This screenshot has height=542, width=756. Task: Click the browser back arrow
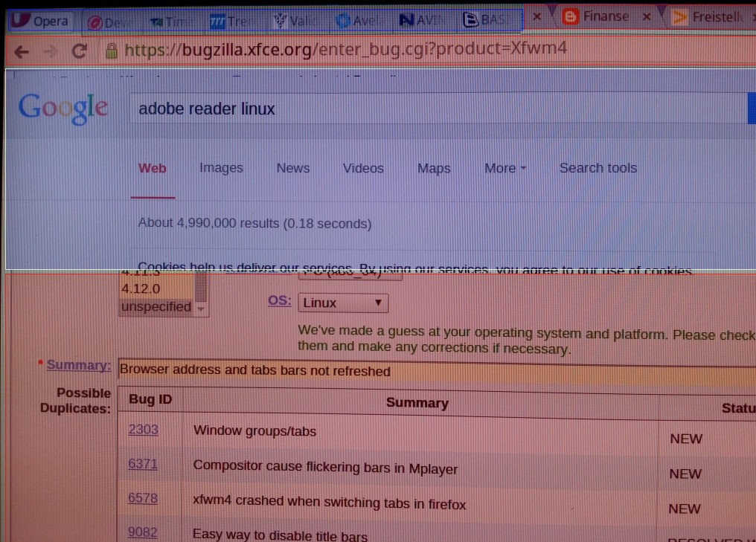coord(22,51)
